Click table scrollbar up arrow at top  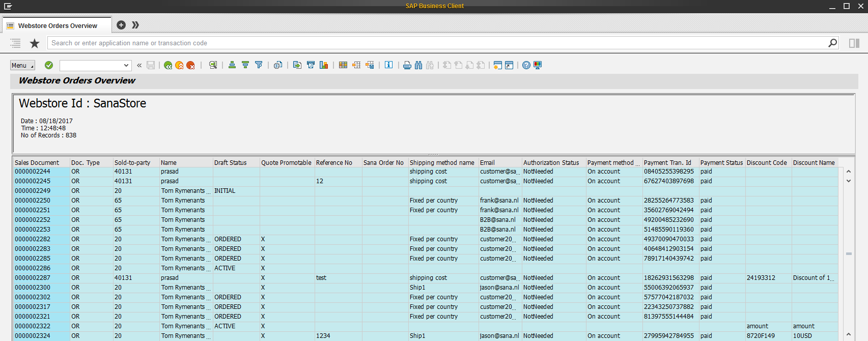(849, 172)
